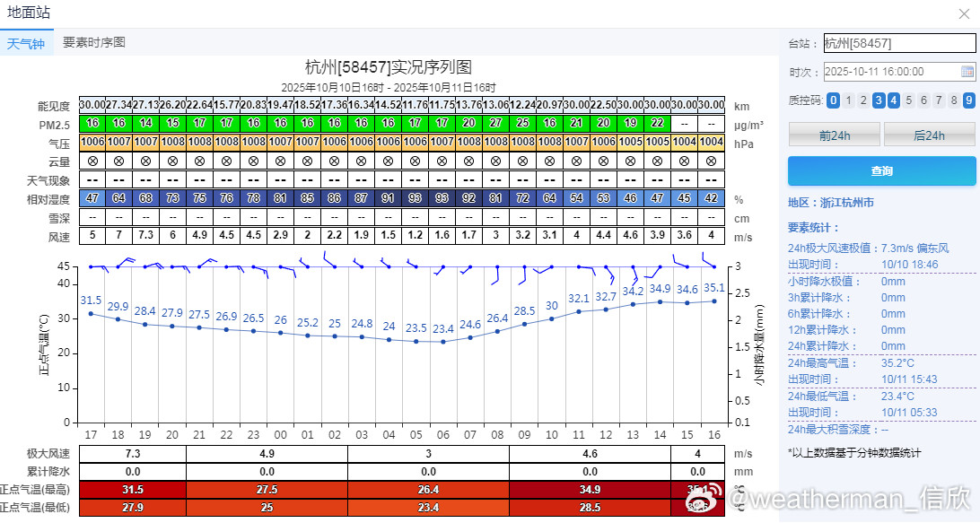Click the first 能见度 cell showing 30.00

[x=92, y=105]
